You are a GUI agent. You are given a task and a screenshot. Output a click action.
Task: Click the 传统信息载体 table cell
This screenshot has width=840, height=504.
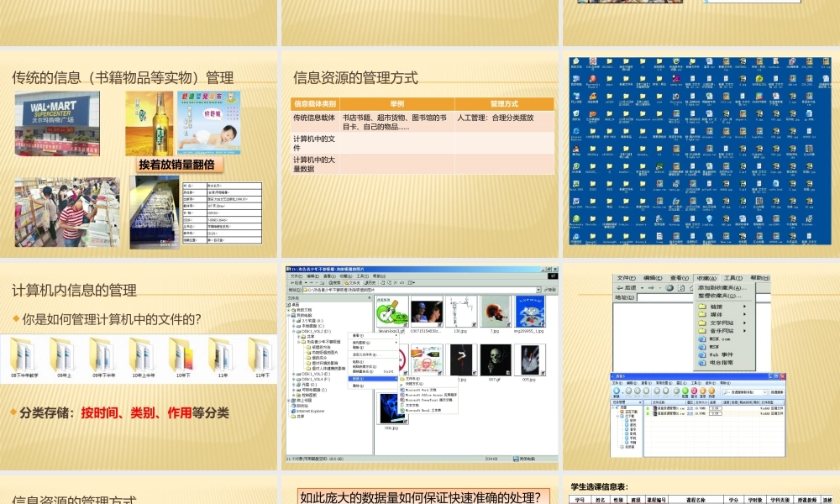315,122
